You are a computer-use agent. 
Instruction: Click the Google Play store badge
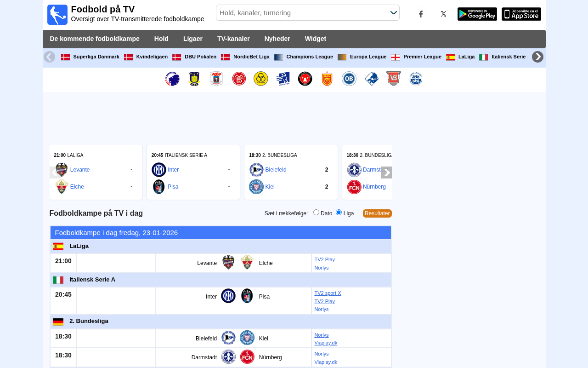477,14
